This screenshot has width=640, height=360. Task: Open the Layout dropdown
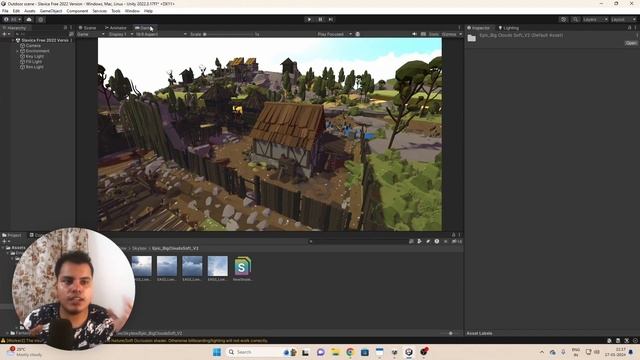[623, 19]
